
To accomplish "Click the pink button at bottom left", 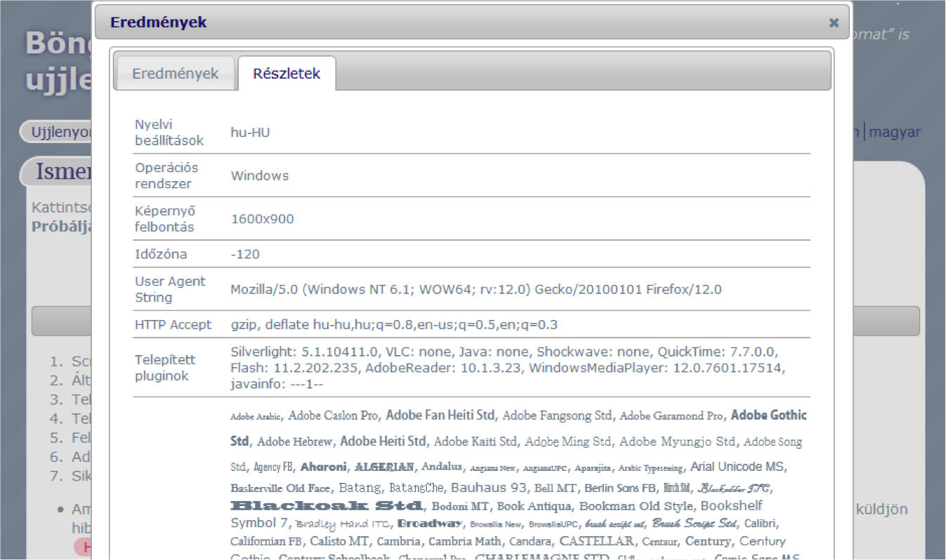I will [83, 547].
